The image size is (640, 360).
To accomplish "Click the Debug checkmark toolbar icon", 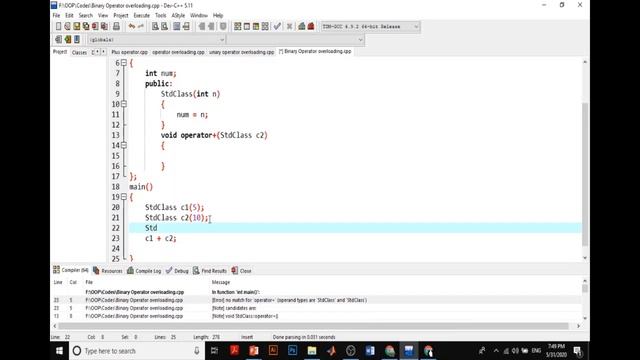I will tap(278, 27).
